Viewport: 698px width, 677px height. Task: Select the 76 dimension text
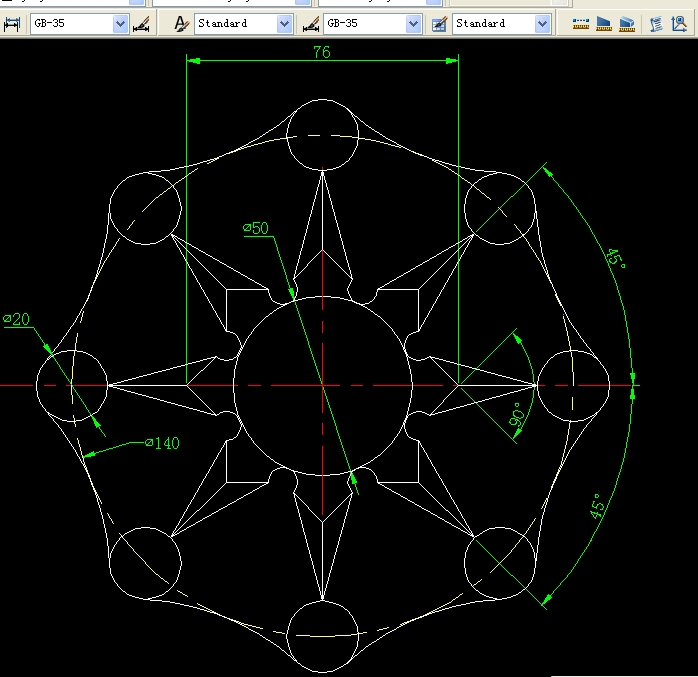pyautogui.click(x=322, y=52)
